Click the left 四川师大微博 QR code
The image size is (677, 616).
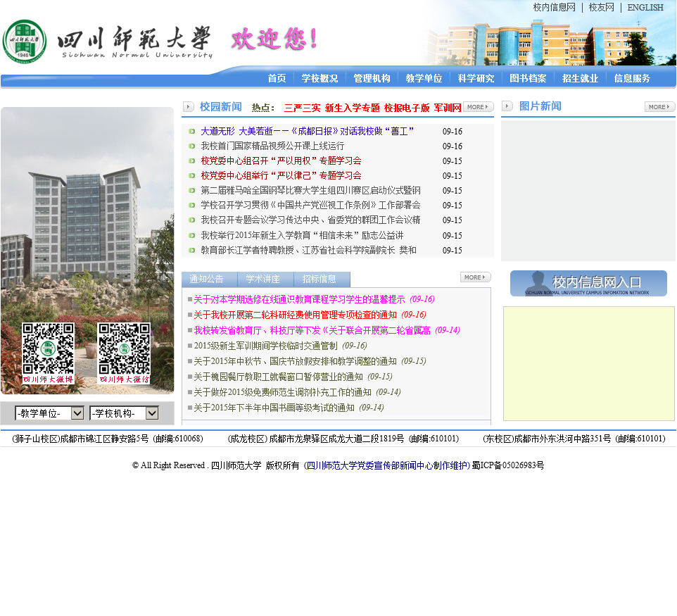click(48, 353)
